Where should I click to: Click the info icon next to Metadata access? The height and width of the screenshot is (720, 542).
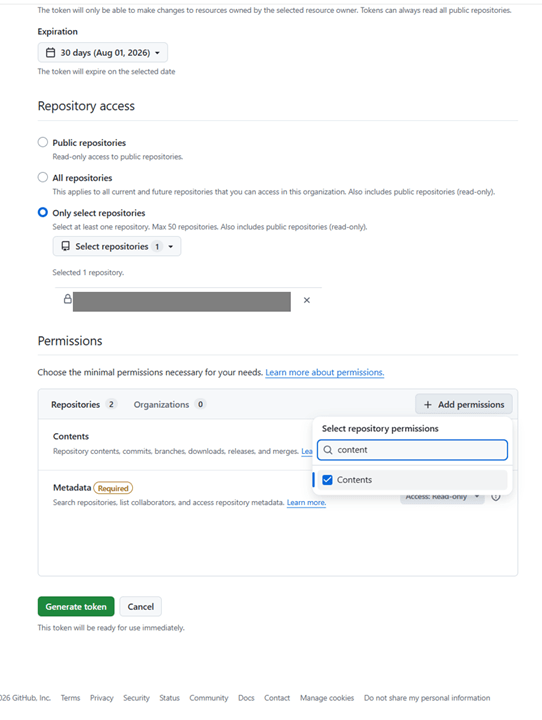[x=496, y=497]
